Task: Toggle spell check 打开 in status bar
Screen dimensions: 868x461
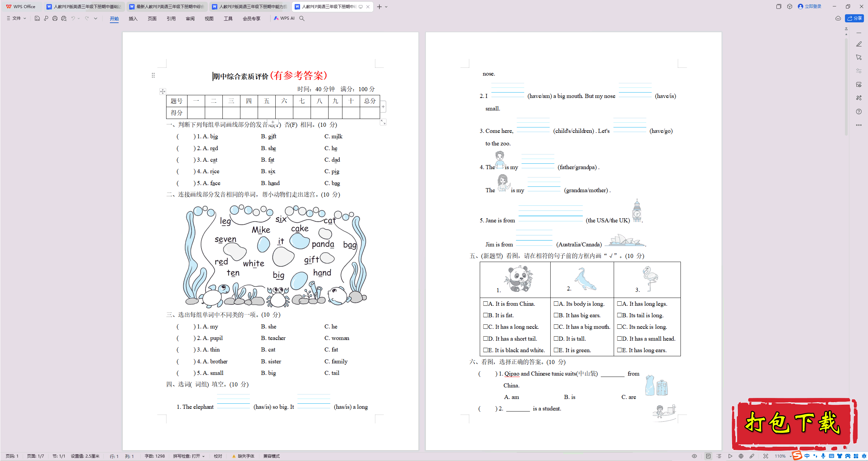Action: [x=186, y=456]
